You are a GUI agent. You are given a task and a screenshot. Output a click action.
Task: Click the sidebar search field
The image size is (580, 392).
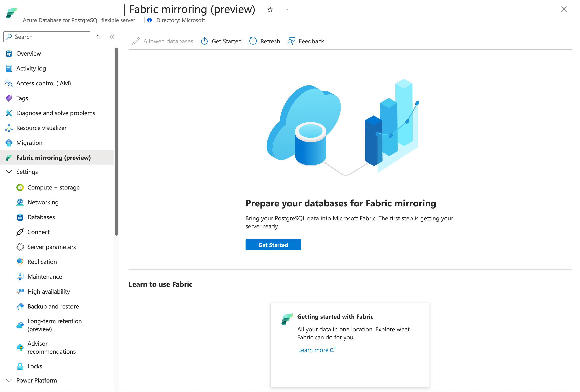click(x=47, y=37)
